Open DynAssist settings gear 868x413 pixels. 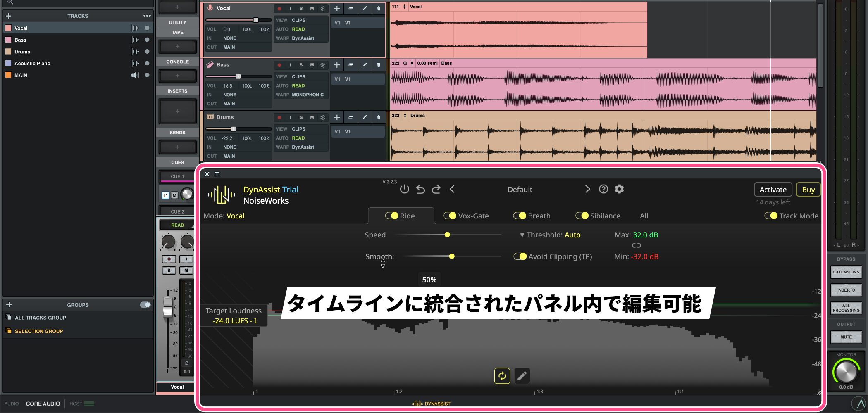pyautogui.click(x=619, y=189)
